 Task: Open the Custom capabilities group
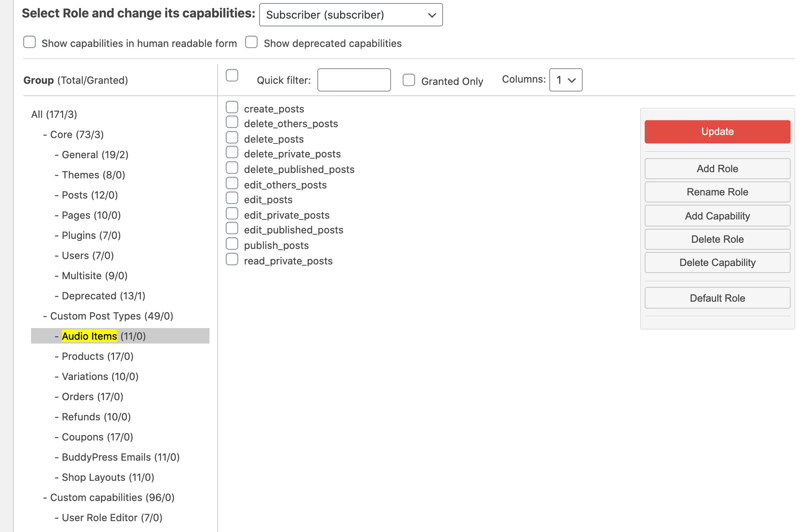pos(112,497)
